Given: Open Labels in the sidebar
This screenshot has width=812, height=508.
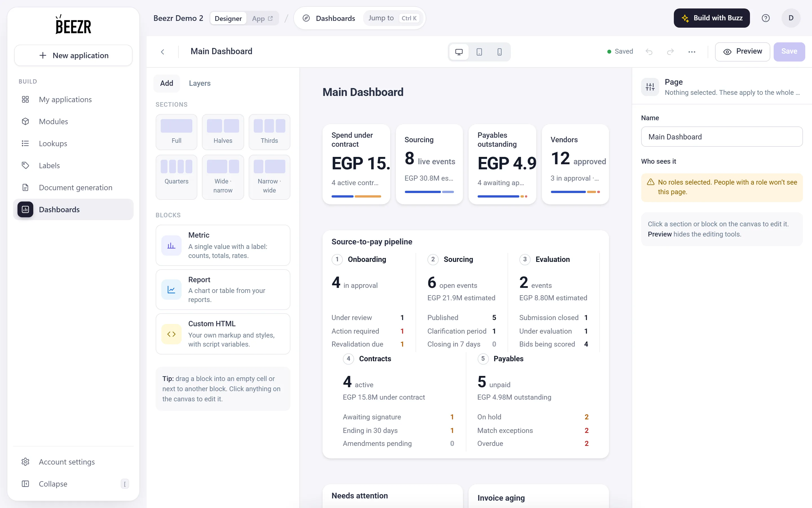Looking at the screenshot, I should point(73,166).
